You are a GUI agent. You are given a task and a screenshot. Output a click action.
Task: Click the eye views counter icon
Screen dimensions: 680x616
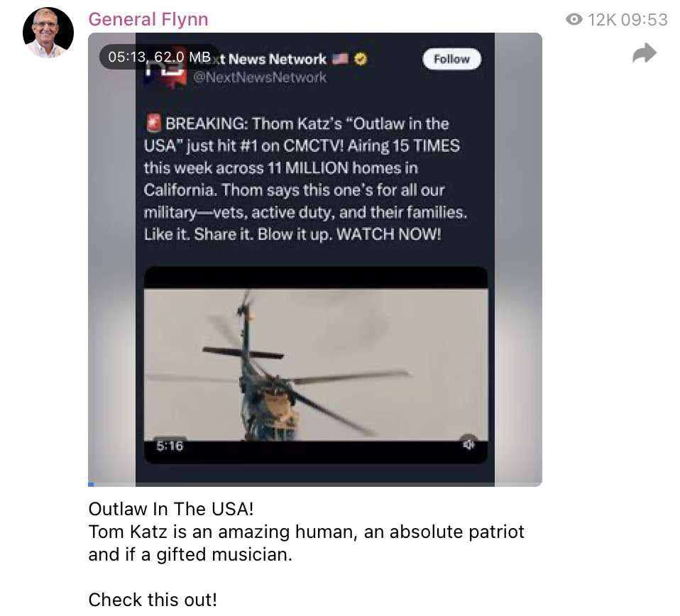click(574, 19)
